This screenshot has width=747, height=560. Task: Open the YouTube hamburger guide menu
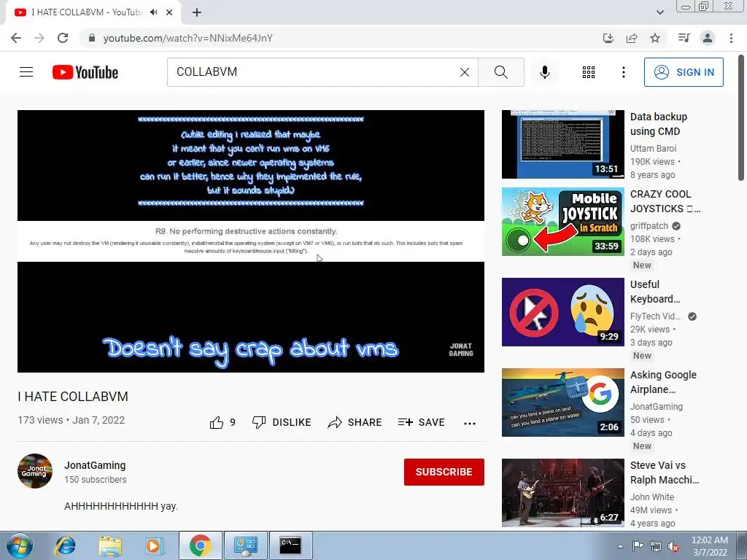pos(26,72)
